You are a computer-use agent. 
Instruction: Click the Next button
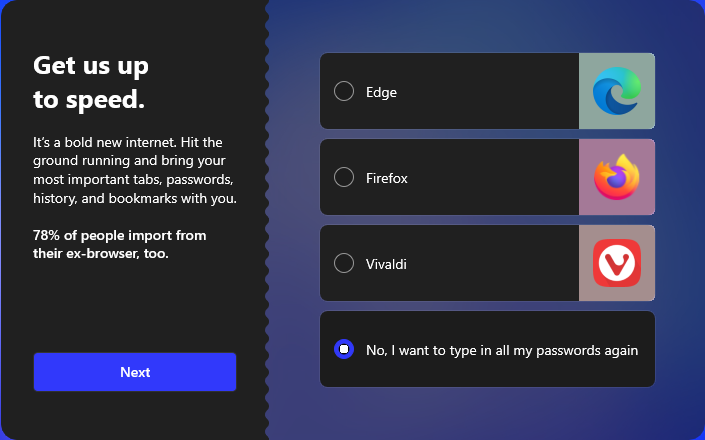click(135, 372)
